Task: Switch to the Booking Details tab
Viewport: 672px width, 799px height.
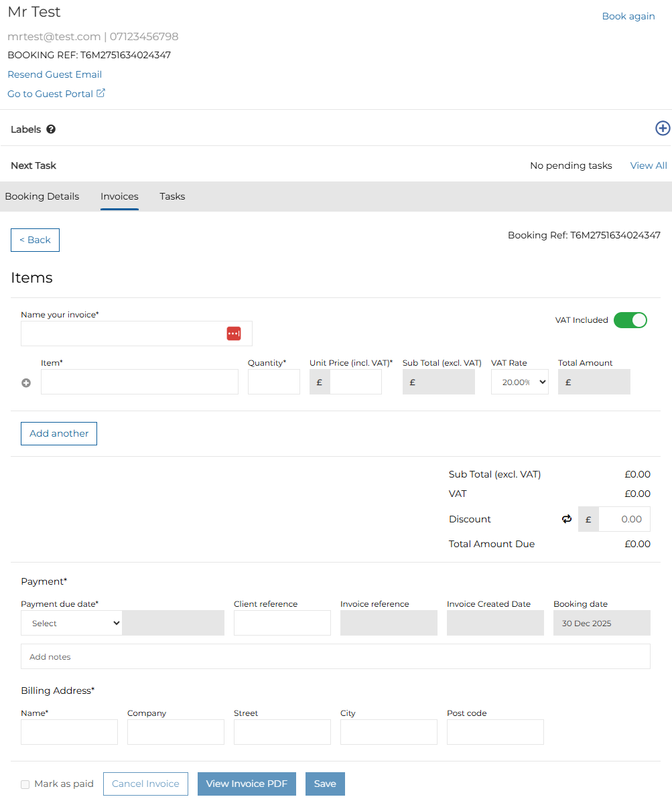Action: [x=42, y=196]
